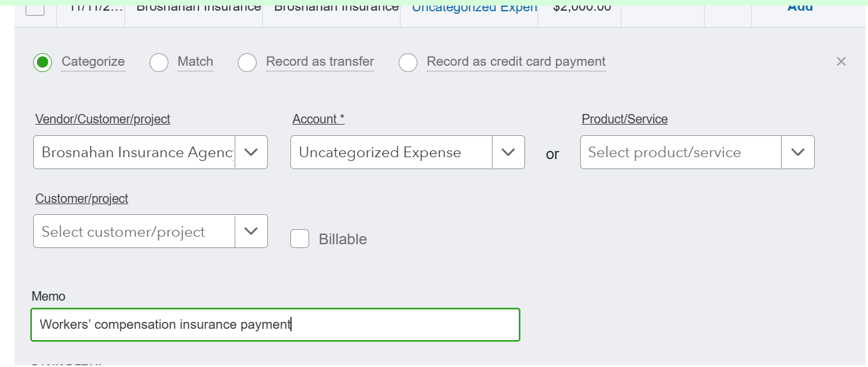Enable the Billable checkbox
868x367 pixels.
click(x=300, y=239)
